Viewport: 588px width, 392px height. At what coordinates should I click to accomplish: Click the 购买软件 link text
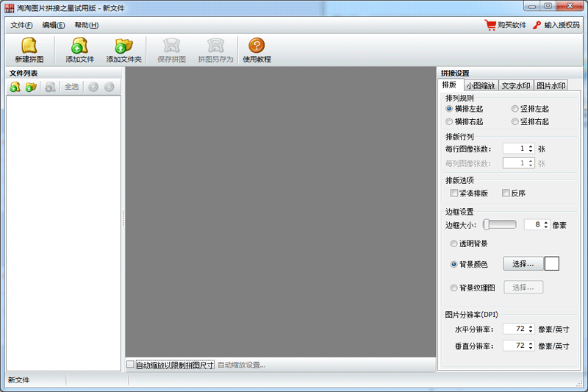(512, 25)
